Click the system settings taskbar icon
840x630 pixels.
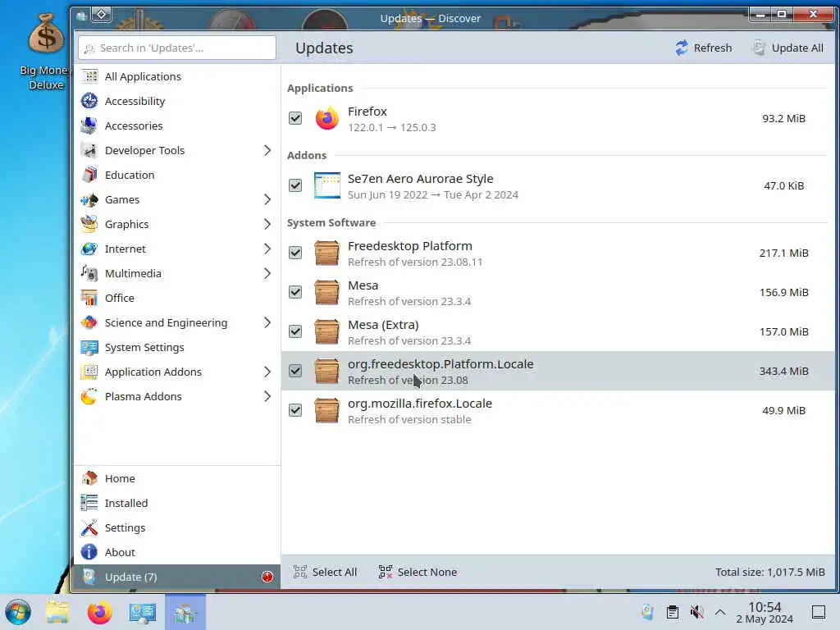(143, 612)
